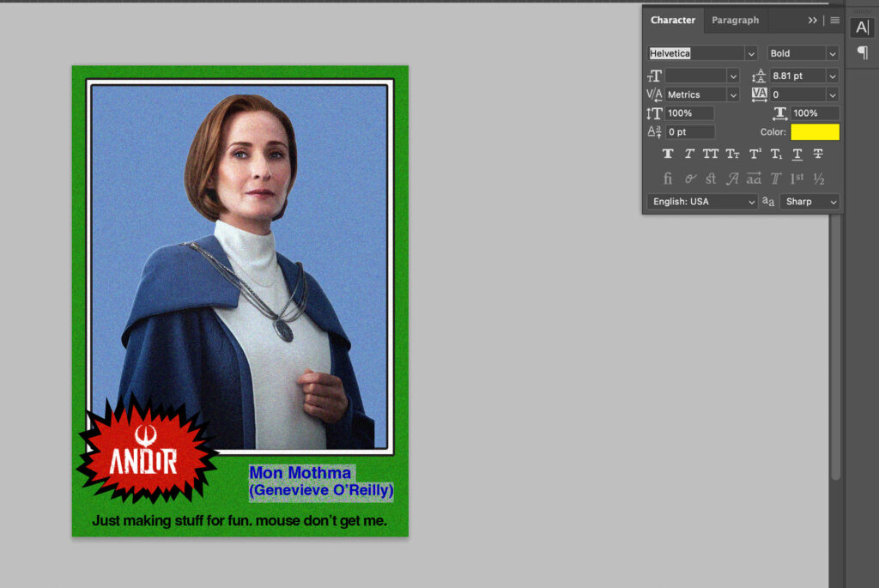Viewport: 879px width, 588px height.
Task: Click the Stylistic Alternates (aa) icon
Action: [754, 179]
